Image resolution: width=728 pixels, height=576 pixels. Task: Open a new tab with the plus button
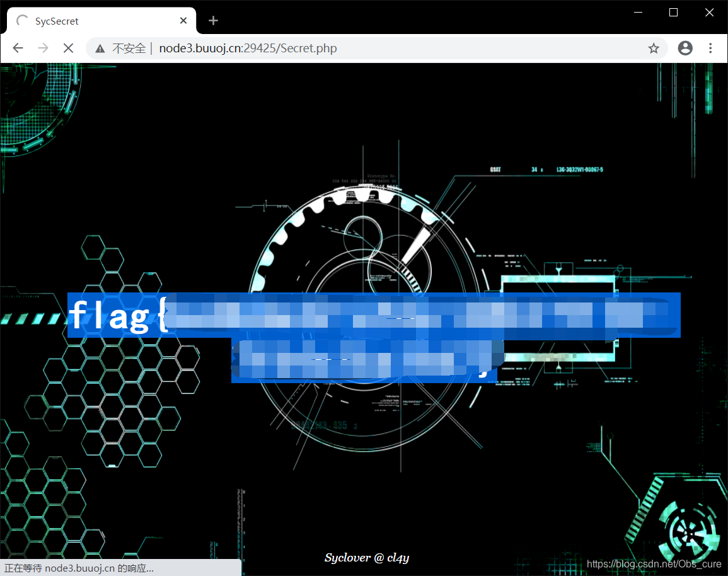coord(213,21)
